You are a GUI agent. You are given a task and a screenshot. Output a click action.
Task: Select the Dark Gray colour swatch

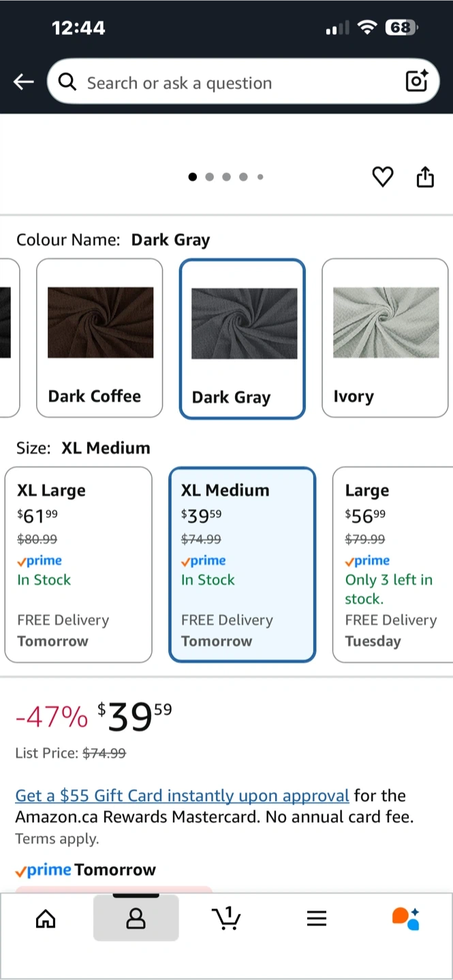(242, 339)
